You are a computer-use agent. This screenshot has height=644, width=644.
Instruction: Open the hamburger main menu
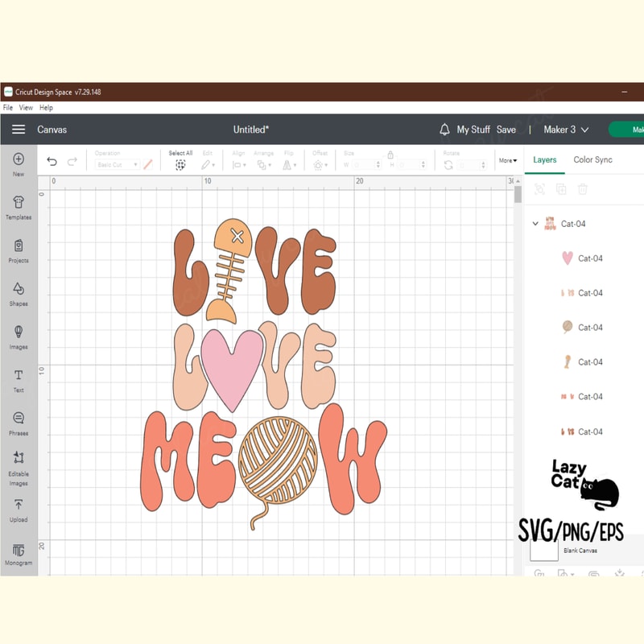click(19, 130)
